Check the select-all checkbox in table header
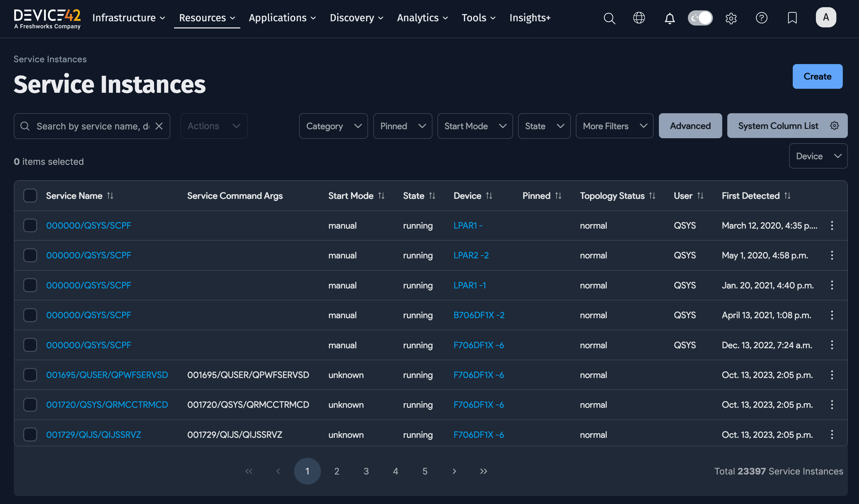This screenshot has height=504, width=859. 30,195
